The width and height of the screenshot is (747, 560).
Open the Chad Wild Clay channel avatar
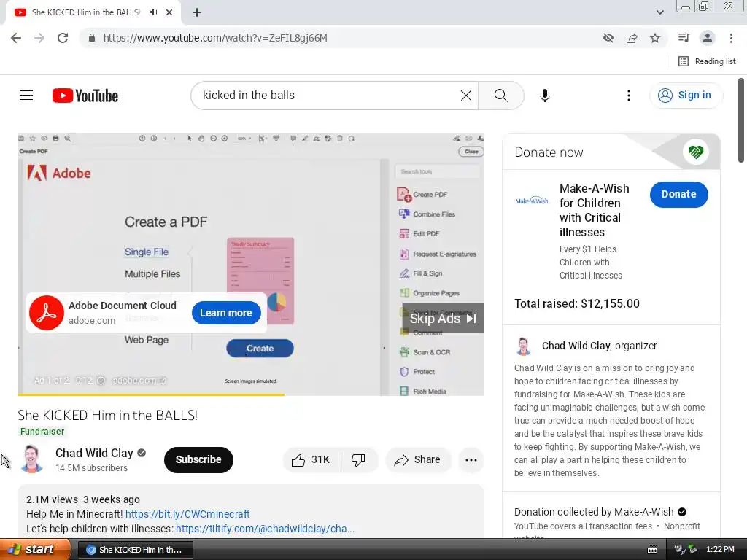(32, 459)
